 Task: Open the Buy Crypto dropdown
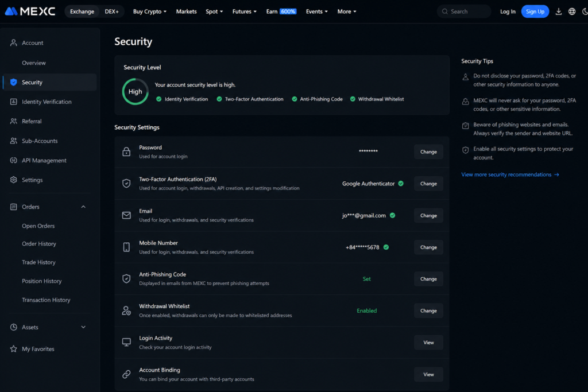pos(150,11)
